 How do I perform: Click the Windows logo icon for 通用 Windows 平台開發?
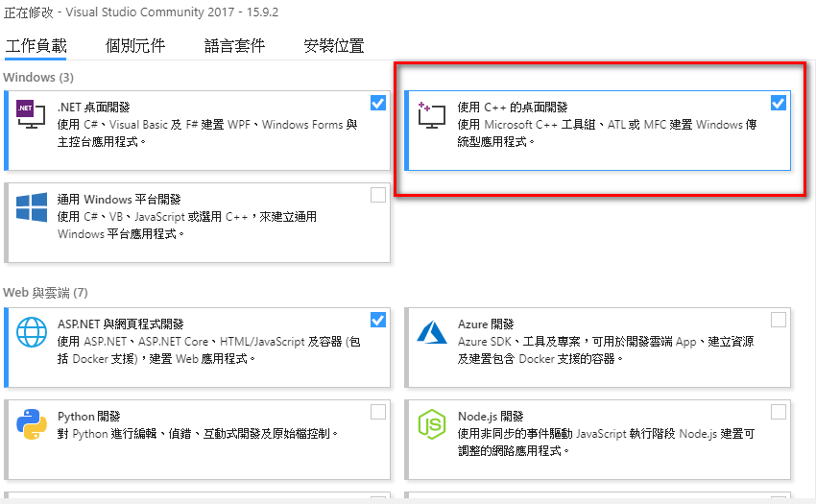[x=32, y=207]
